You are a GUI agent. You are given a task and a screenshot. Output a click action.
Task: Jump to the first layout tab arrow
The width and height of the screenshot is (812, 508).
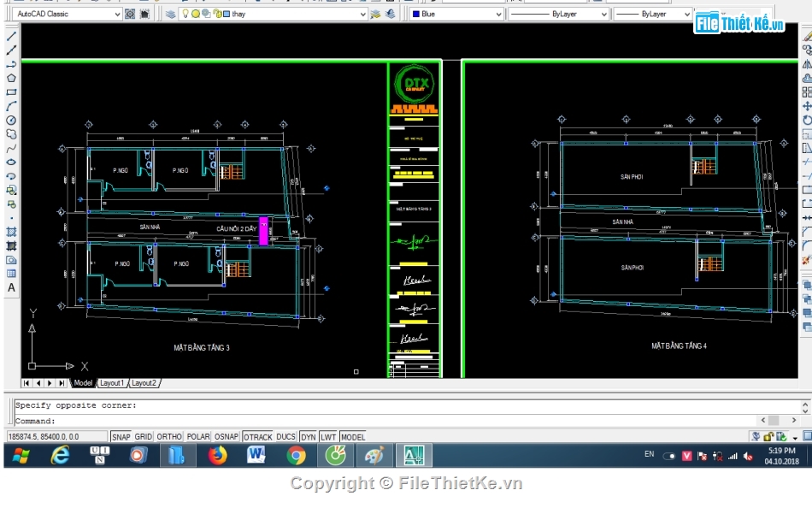pyautogui.click(x=26, y=383)
